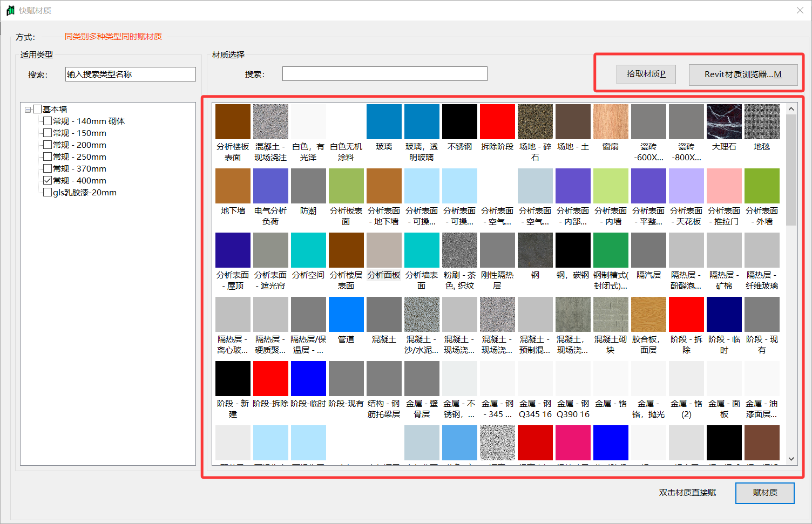
Task: Close the 快赋材质 dialog window
Action: tap(800, 10)
